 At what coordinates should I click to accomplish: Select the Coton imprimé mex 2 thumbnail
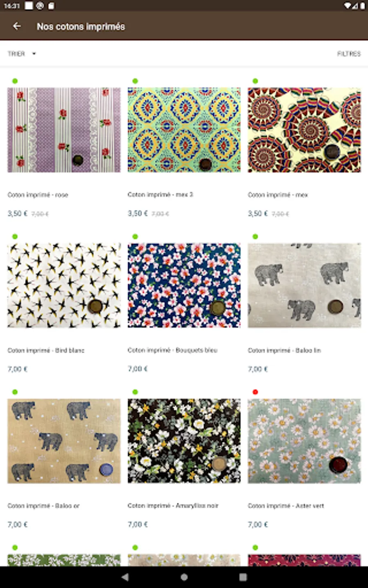[184, 130]
